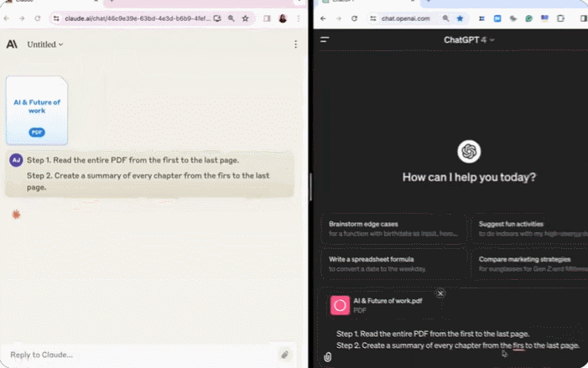Viewport: 588px width, 368px height.
Task: View site information for claude.ai
Action: click(x=56, y=18)
